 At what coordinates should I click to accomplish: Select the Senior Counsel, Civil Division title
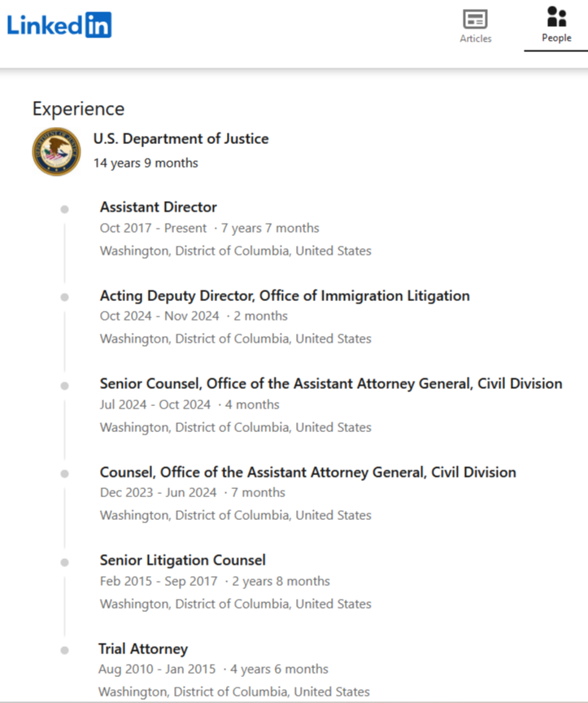pos(331,384)
